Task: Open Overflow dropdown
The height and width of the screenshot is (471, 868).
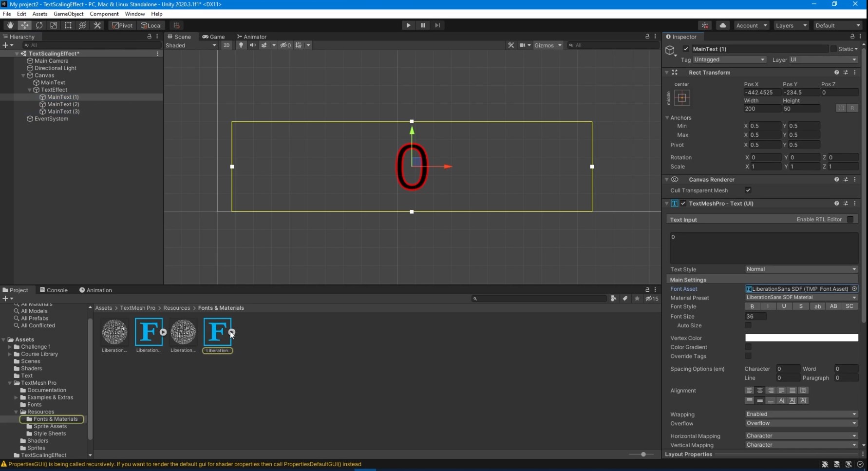Action: pos(801,423)
